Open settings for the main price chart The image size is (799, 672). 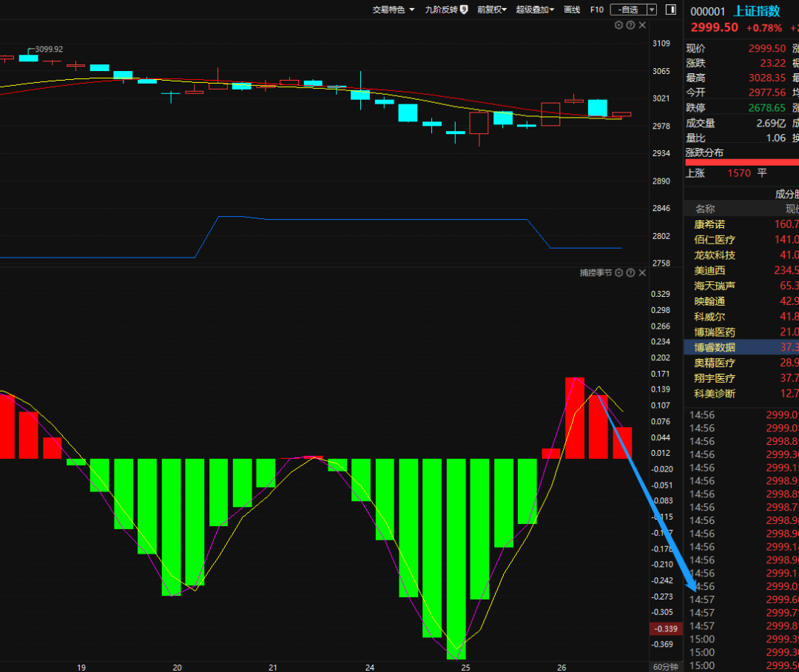click(619, 25)
